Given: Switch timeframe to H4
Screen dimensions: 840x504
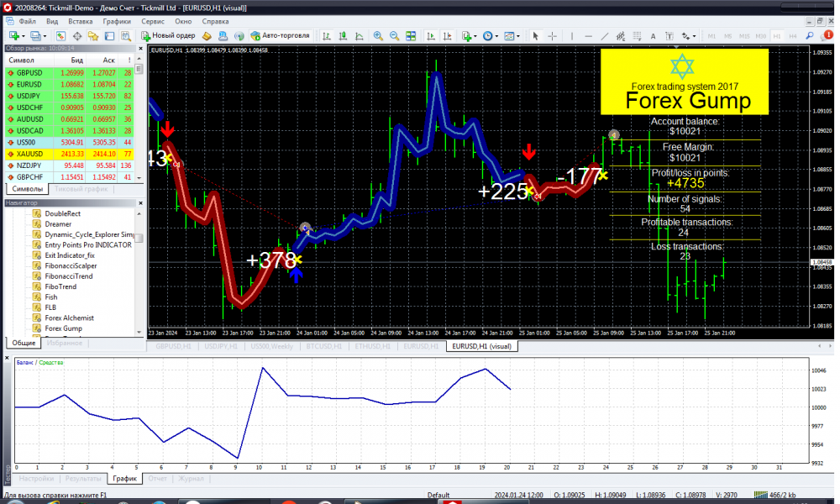Looking at the screenshot, I should pyautogui.click(x=793, y=36).
